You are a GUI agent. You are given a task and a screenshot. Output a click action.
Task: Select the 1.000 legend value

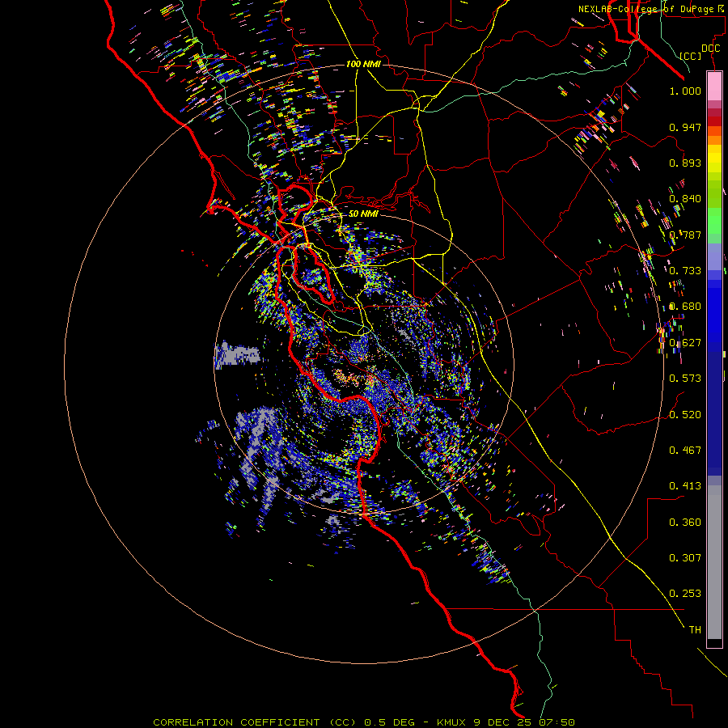685,91
